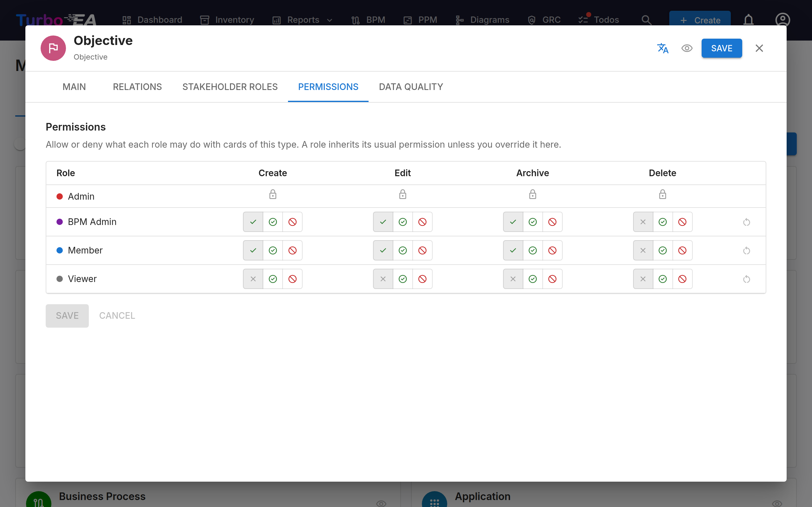Click the search magnifier in top bar
The image size is (812, 507).
click(x=646, y=20)
